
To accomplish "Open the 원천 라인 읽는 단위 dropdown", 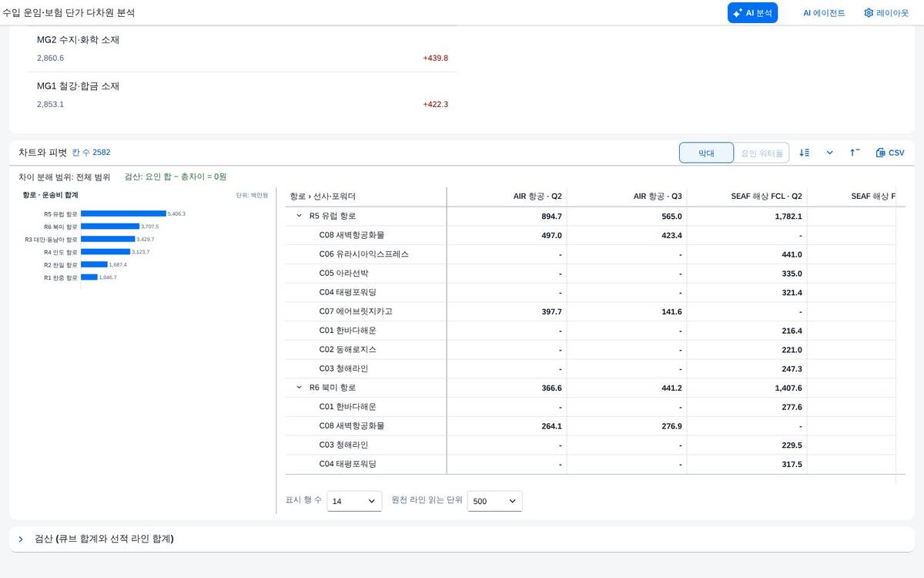I will point(494,501).
